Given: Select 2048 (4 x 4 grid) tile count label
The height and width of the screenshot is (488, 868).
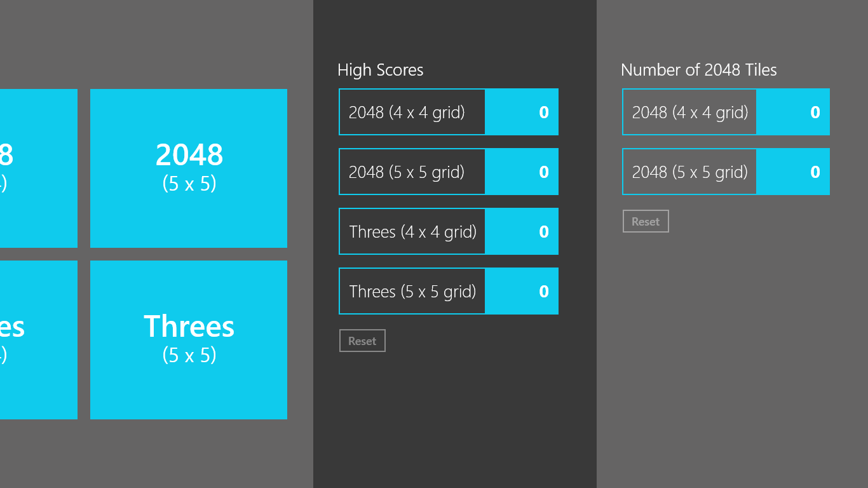Looking at the screenshot, I should 689,112.
